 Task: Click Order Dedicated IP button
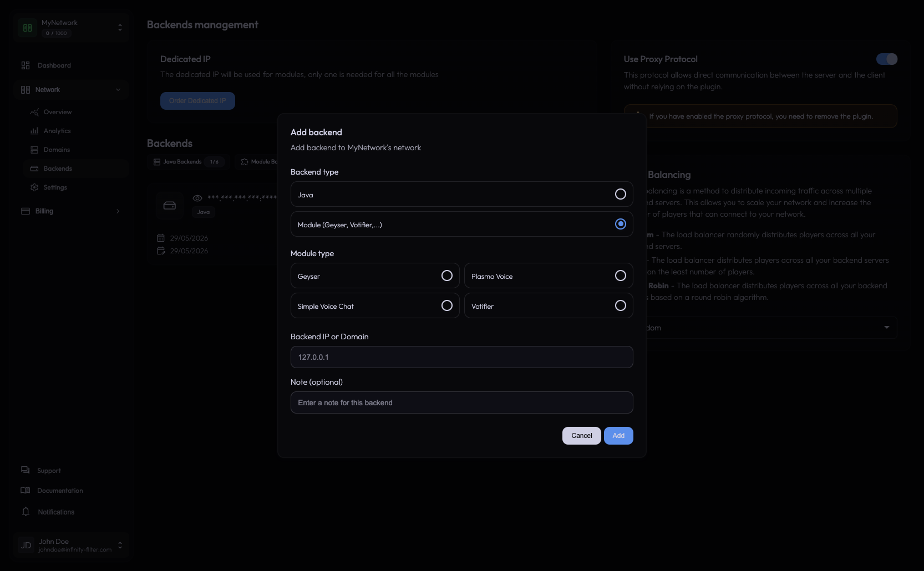tap(197, 101)
